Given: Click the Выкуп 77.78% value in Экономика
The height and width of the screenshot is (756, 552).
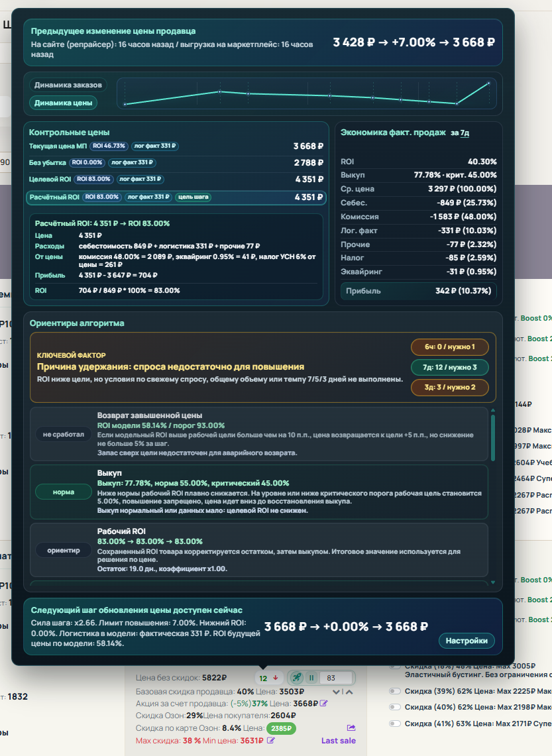Looking at the screenshot, I should tap(455, 175).
